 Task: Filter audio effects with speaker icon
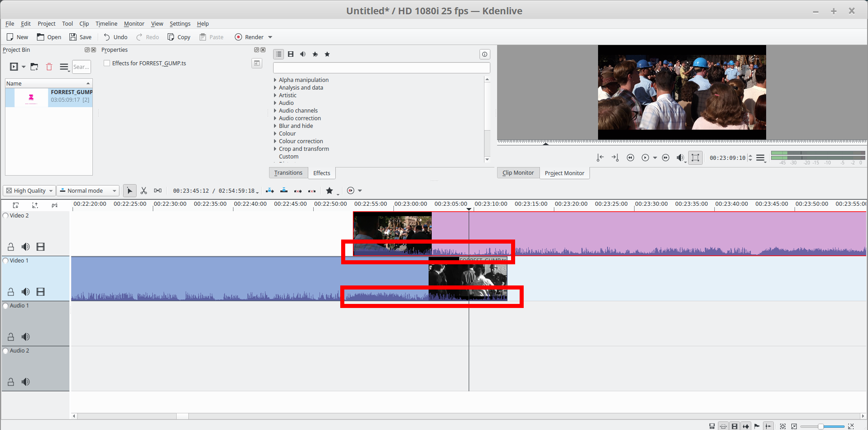[x=303, y=54]
